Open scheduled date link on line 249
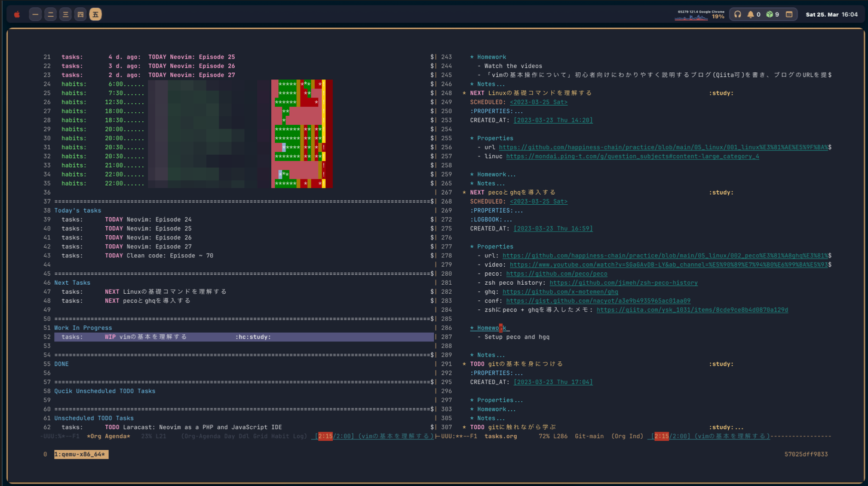 [x=538, y=102]
